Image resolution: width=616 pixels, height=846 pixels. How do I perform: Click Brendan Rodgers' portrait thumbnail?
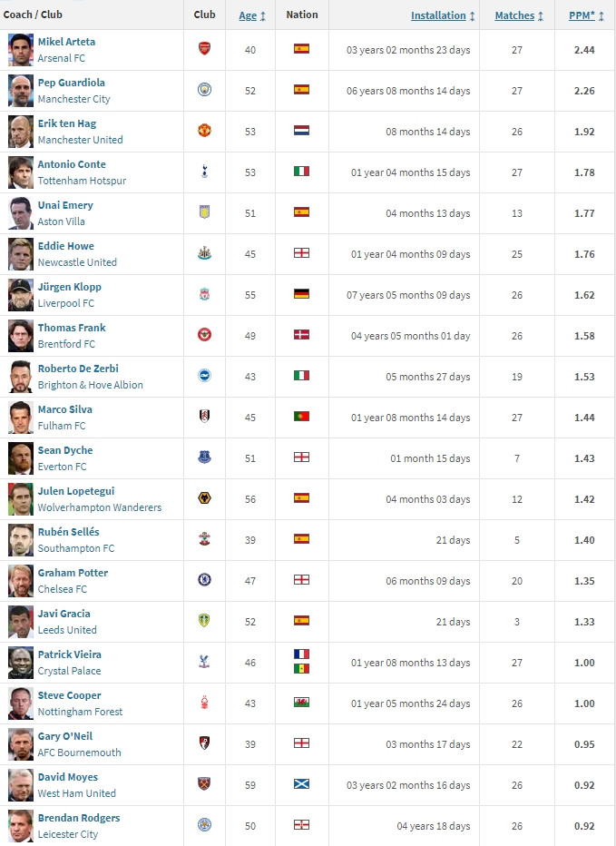pos(21,826)
